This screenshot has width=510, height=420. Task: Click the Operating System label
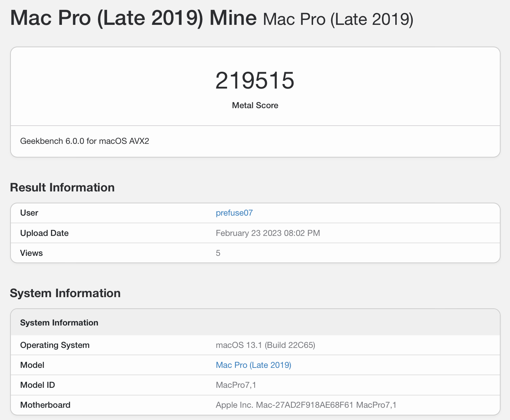[55, 345]
